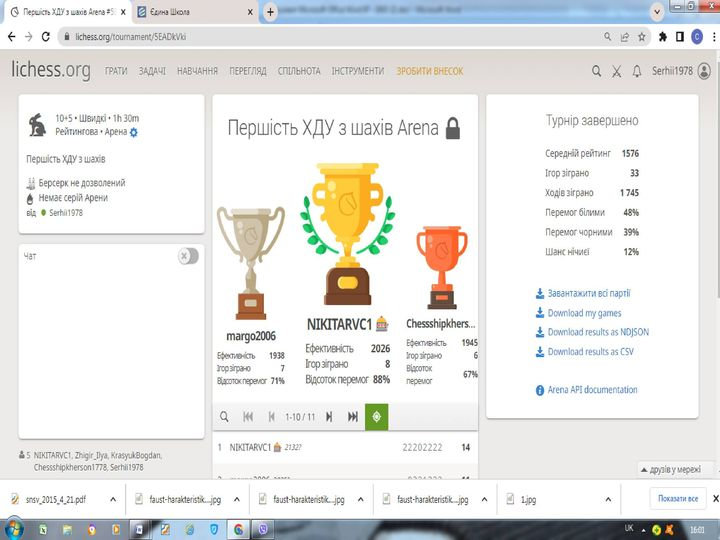Open dropdown for snsv_2015_4_21.pdf download

(113, 499)
